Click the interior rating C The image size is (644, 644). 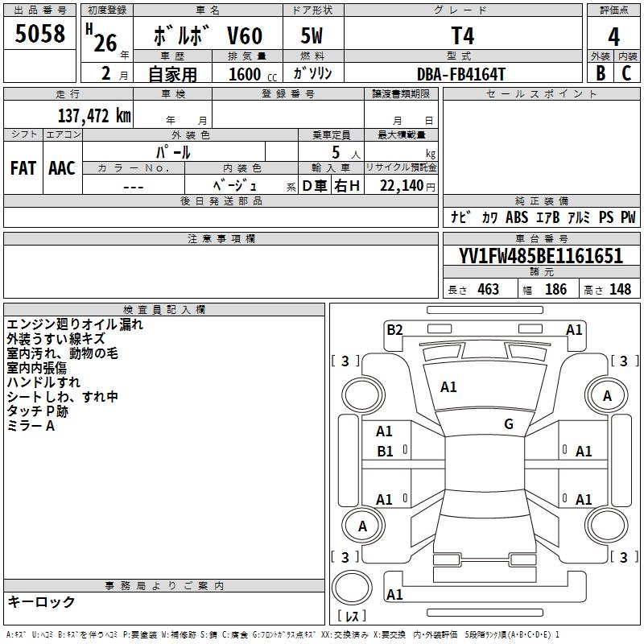point(626,73)
